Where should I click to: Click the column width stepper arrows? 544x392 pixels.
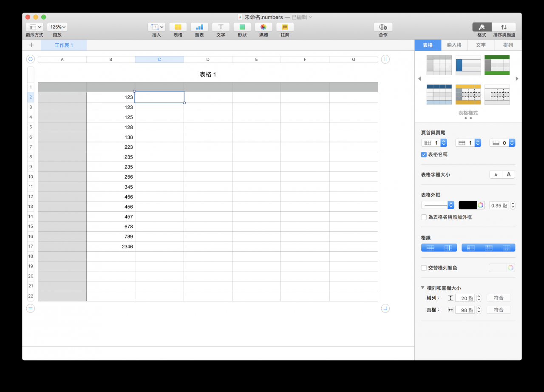point(479,310)
